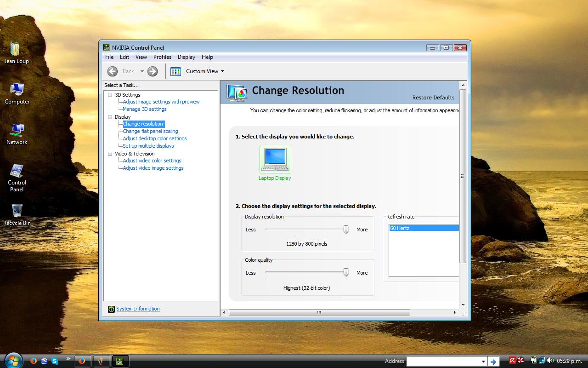Switch to Firefox taskbar button

82,361
